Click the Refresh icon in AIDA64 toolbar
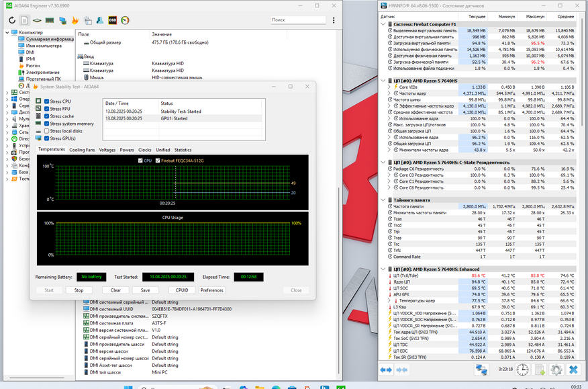 coord(12,20)
